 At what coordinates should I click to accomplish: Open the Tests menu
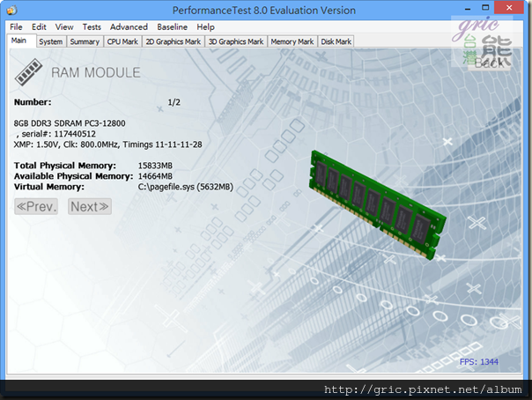tap(92, 26)
